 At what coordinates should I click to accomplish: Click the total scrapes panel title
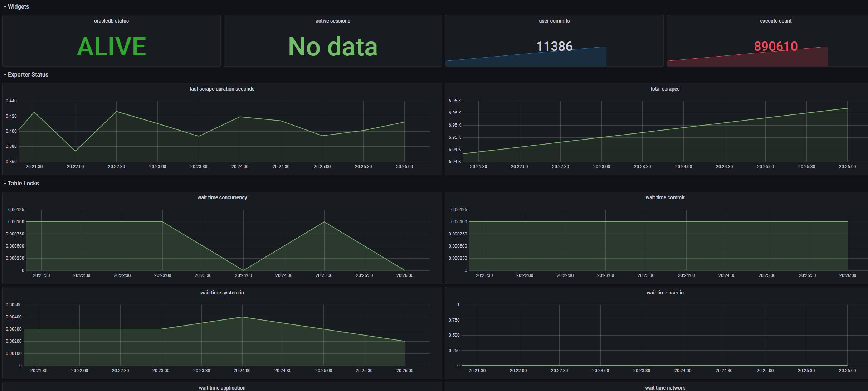click(665, 89)
